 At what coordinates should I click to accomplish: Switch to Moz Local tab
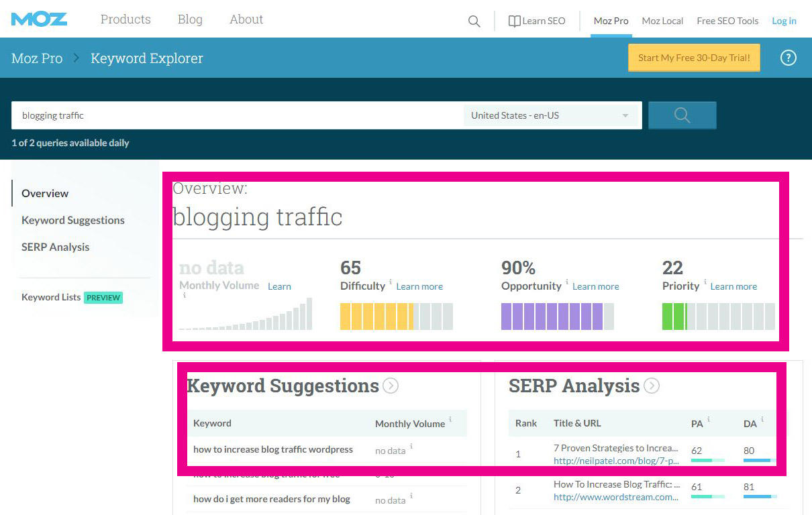[x=662, y=21]
